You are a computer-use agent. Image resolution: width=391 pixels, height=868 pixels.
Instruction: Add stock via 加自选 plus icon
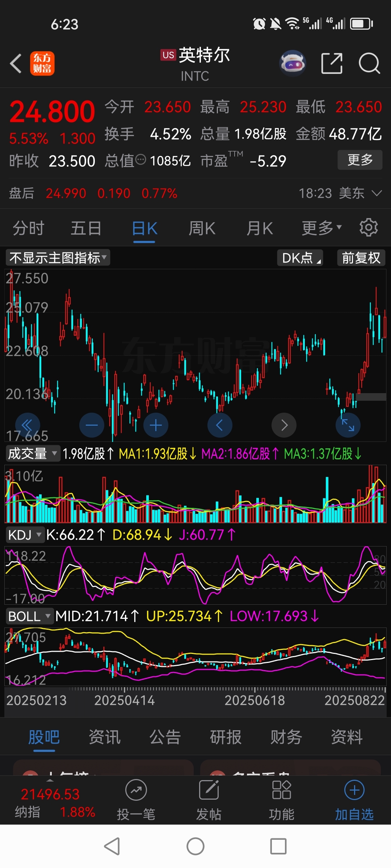click(x=354, y=790)
